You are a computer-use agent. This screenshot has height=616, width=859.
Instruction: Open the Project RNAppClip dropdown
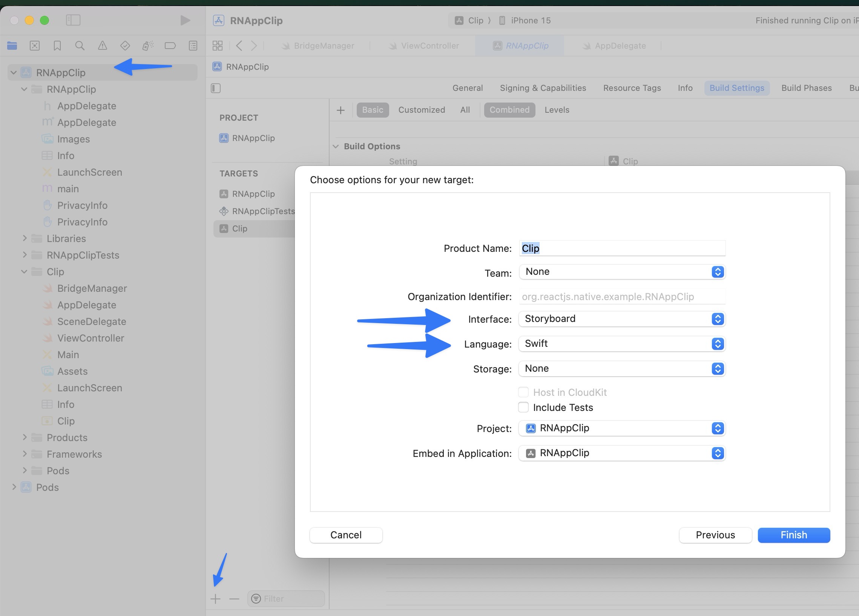coord(622,428)
